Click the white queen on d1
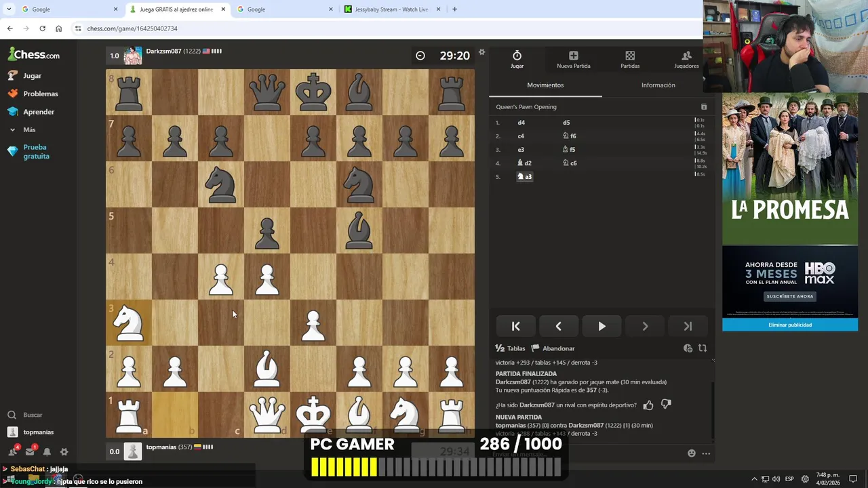Image resolution: width=868 pixels, height=488 pixels. tap(267, 415)
